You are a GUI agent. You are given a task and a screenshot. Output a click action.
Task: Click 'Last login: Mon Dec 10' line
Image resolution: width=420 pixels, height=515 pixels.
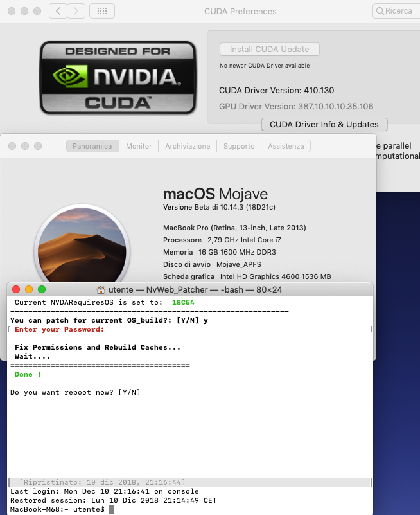[x=104, y=491]
